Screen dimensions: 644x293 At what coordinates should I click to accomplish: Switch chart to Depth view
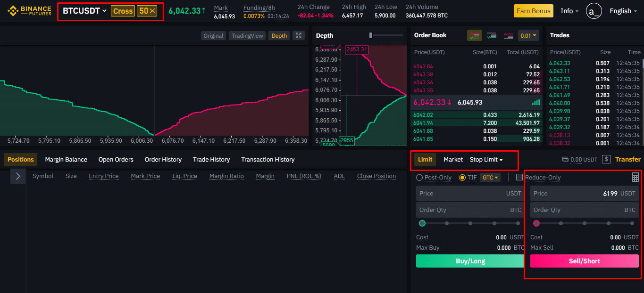pos(279,36)
